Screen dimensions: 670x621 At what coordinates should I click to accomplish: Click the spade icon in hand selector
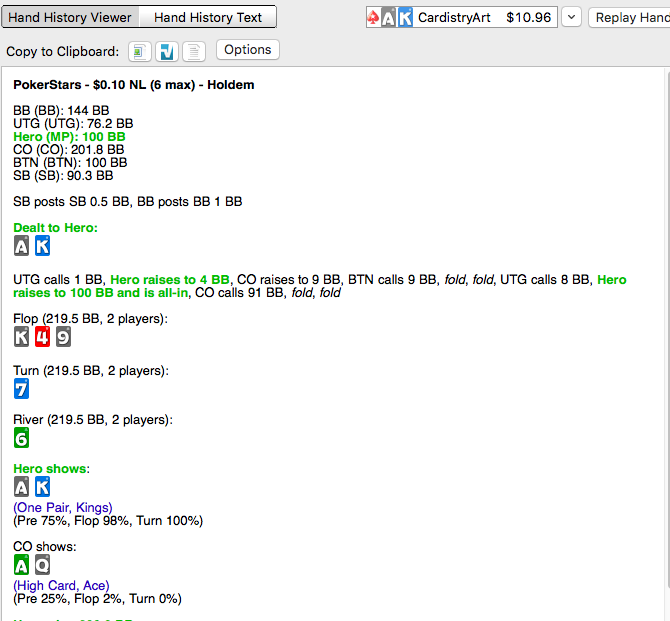pos(373,18)
